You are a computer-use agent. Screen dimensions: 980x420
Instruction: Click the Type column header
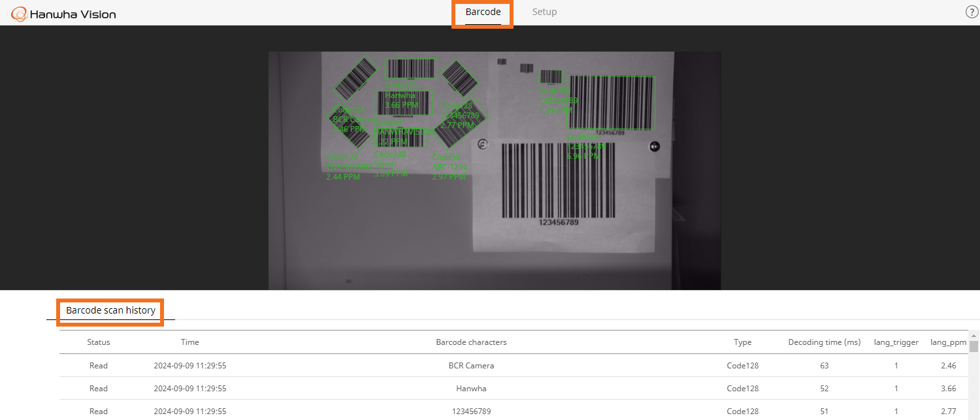[x=743, y=342]
